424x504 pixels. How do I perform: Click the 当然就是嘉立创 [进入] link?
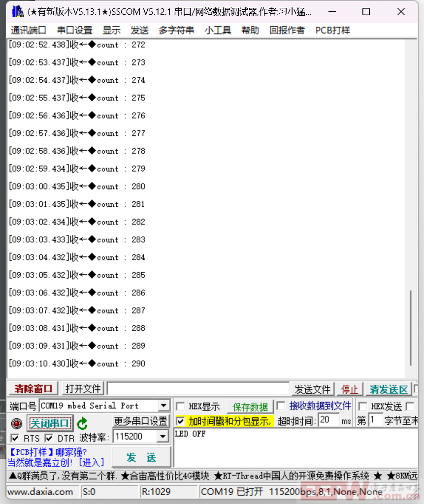[56, 463]
